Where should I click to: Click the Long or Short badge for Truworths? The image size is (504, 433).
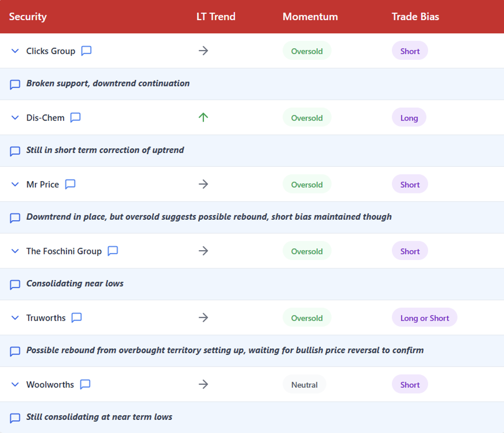pyautogui.click(x=425, y=318)
